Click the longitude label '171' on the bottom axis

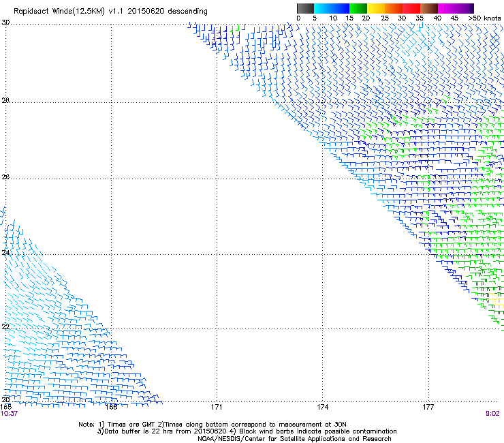(x=217, y=407)
